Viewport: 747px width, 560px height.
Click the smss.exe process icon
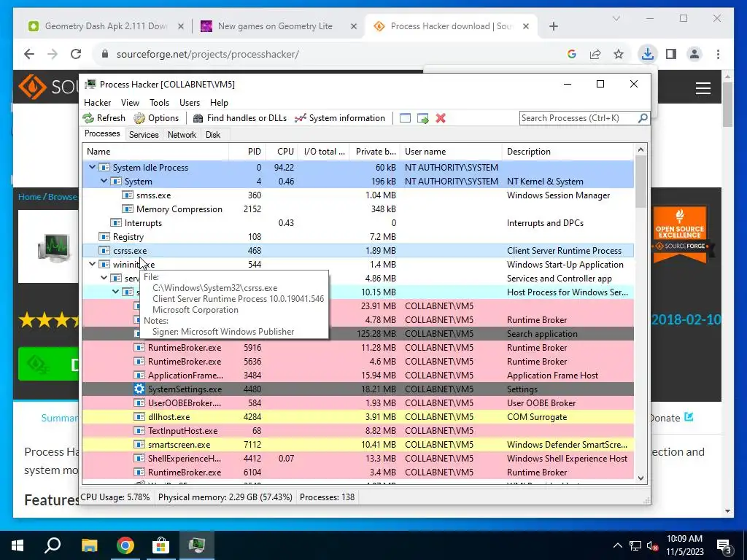tap(127, 195)
